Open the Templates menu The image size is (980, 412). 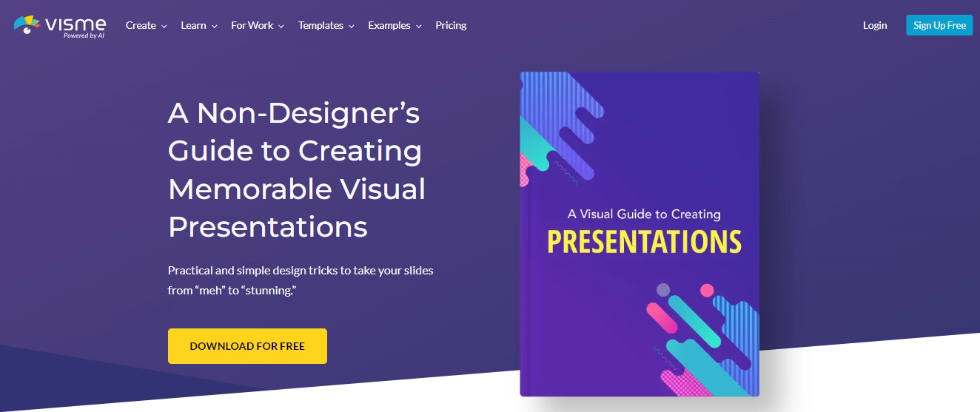pyautogui.click(x=321, y=25)
